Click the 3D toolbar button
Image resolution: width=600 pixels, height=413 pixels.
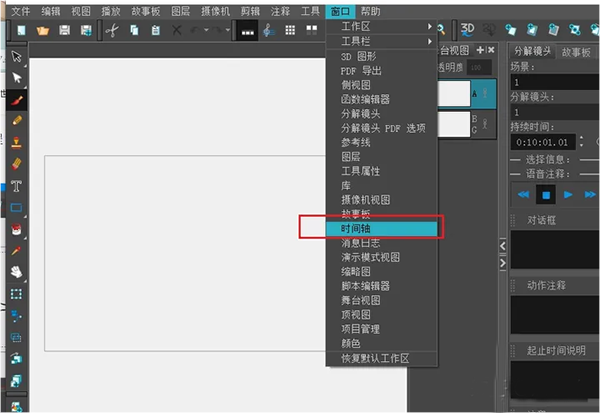coord(467,29)
